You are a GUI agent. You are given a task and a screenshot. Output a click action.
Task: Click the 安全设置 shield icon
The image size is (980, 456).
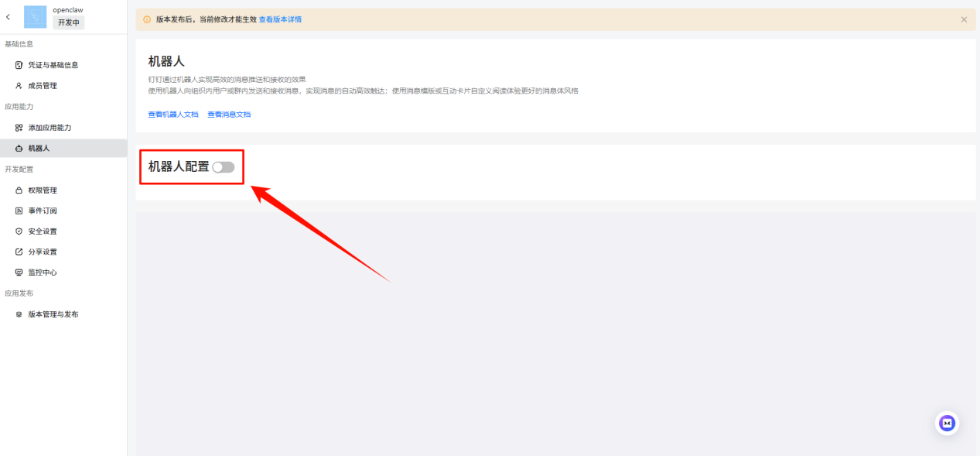click(x=19, y=231)
